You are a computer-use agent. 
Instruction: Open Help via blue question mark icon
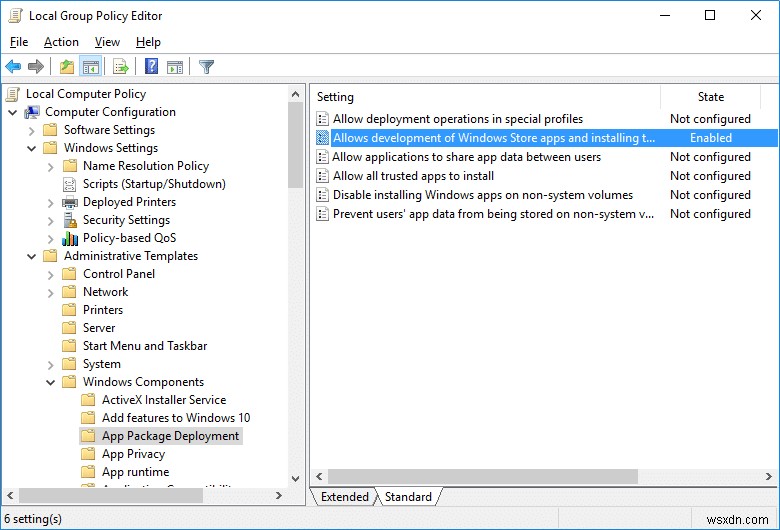click(152, 66)
